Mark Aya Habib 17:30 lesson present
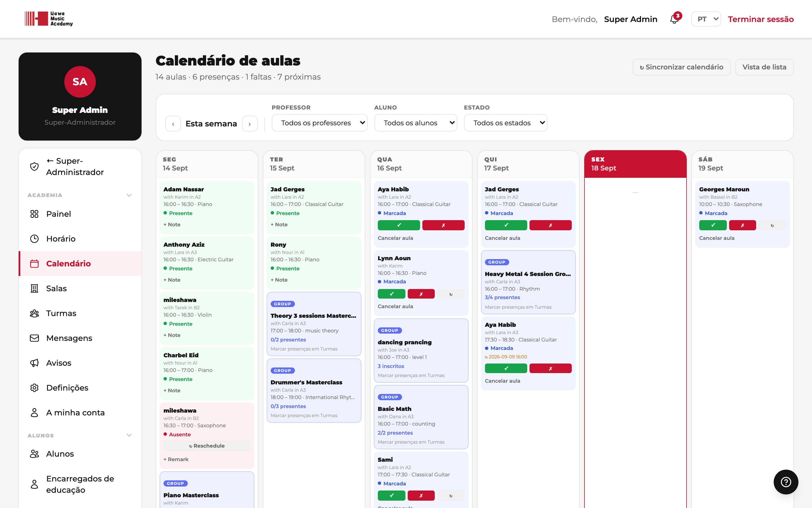Viewport: 812px width, 508px height. point(506,368)
